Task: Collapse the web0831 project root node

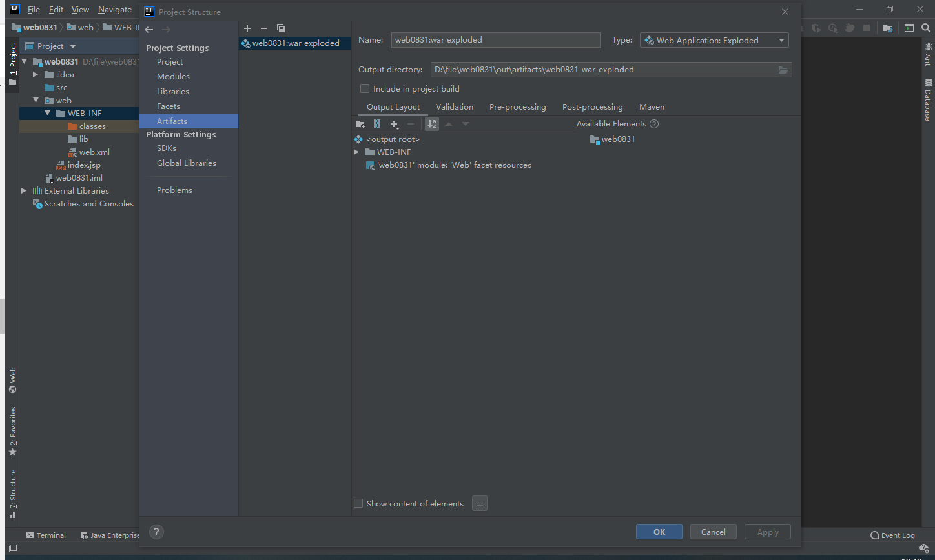Action: tap(25, 62)
